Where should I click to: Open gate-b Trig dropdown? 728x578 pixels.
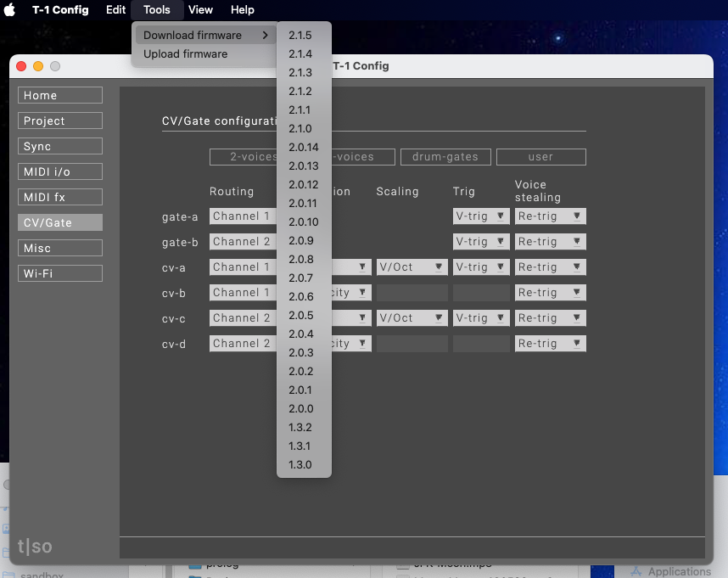point(481,242)
